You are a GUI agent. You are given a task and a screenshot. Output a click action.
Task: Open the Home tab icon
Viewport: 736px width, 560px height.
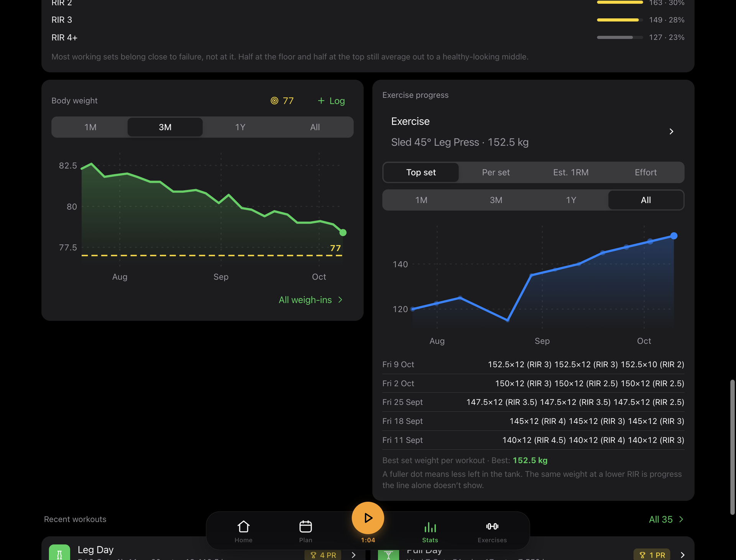[243, 527]
